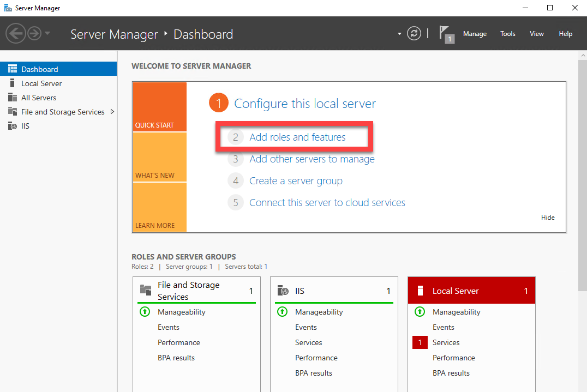The image size is (587, 392).
Task: Open the Manage menu
Action: (x=475, y=34)
